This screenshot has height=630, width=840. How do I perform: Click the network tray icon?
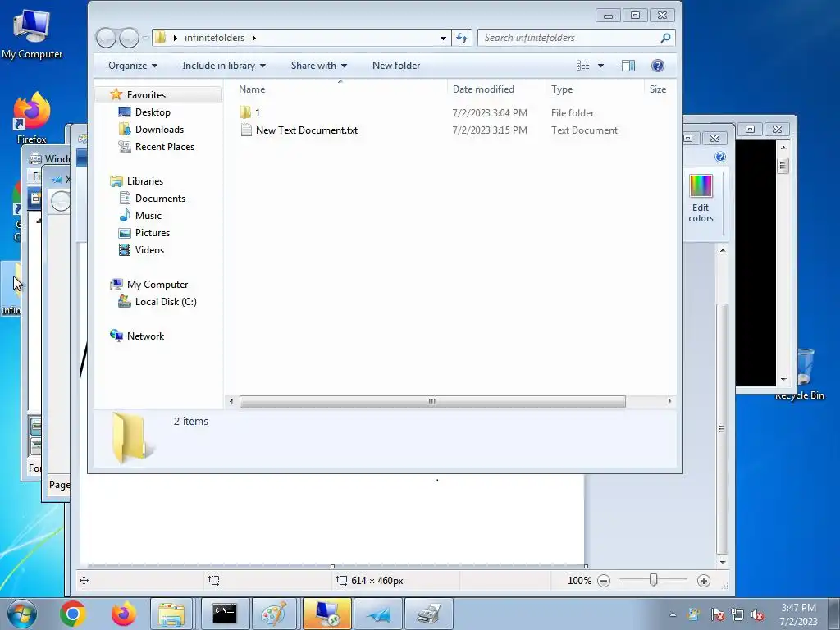(x=737, y=615)
